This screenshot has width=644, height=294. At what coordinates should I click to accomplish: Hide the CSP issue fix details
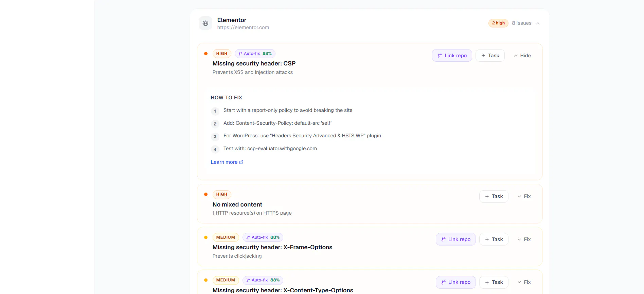[522, 56]
